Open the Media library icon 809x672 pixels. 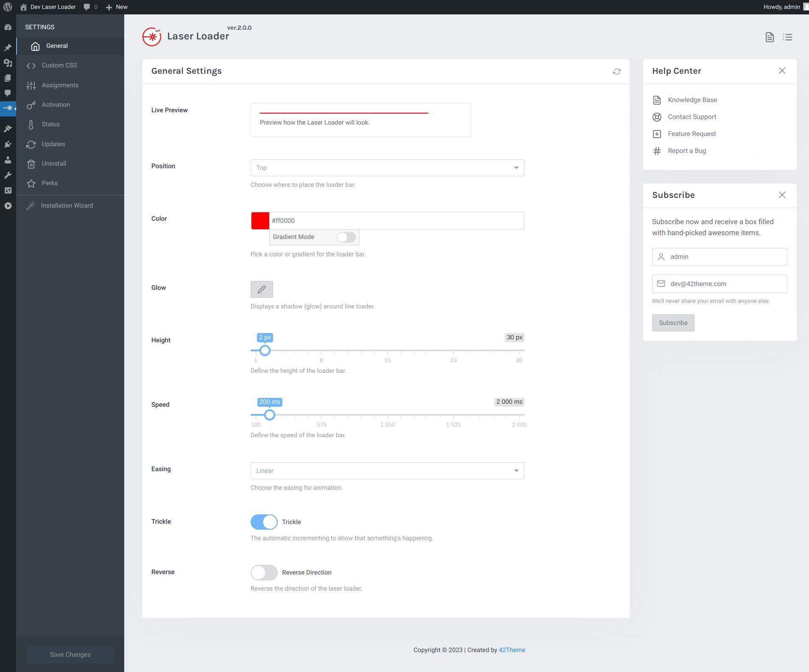pos(8,63)
